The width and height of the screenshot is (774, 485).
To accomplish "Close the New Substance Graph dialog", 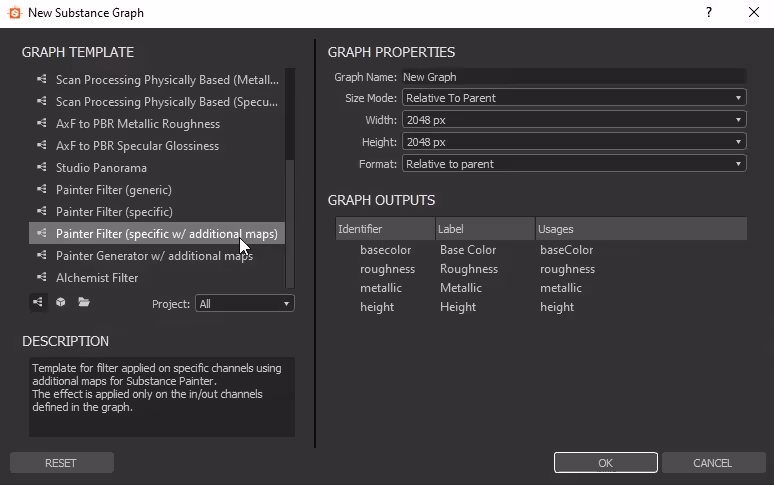I will point(753,12).
